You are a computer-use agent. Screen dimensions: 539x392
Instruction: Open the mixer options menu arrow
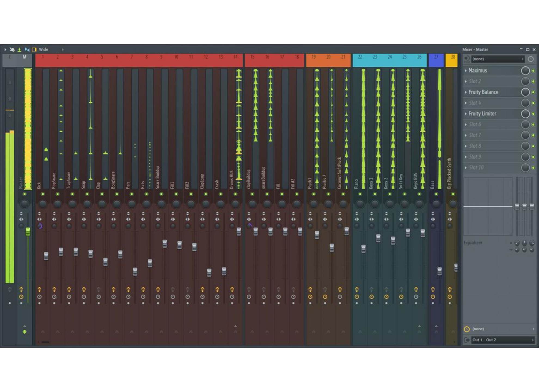[x=5, y=50]
